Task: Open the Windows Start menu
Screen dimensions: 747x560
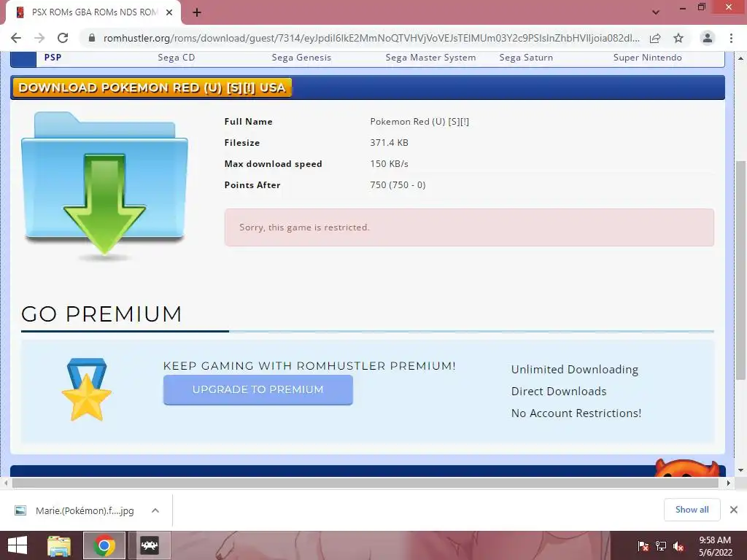Action: click(x=18, y=545)
